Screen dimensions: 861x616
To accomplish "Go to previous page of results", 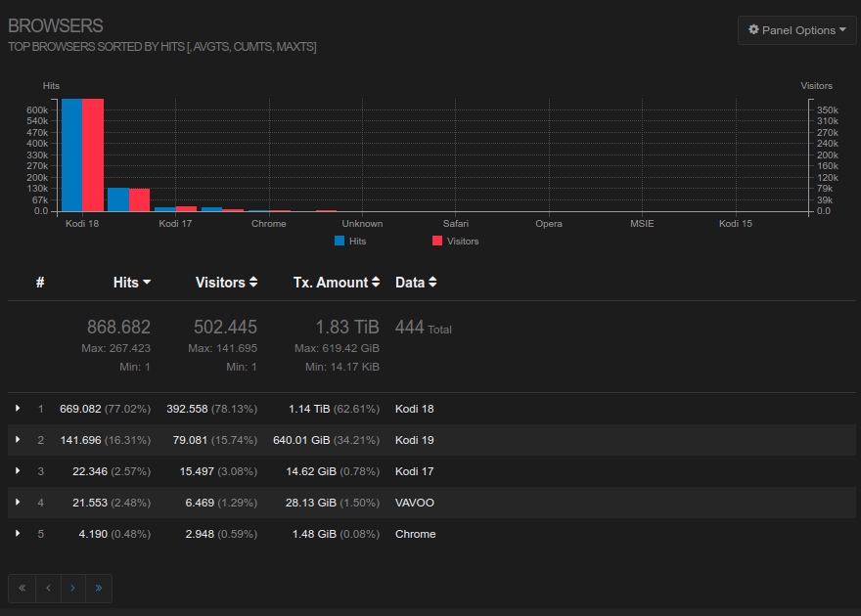I will pyautogui.click(x=48, y=588).
